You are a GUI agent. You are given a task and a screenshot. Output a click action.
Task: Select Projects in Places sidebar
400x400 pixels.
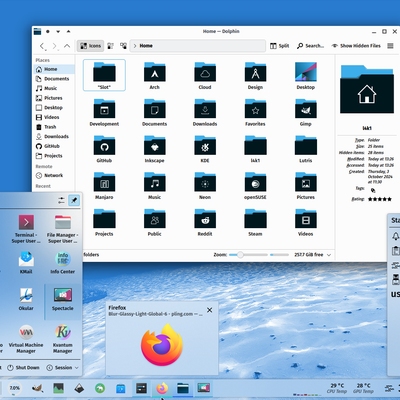pos(54,156)
